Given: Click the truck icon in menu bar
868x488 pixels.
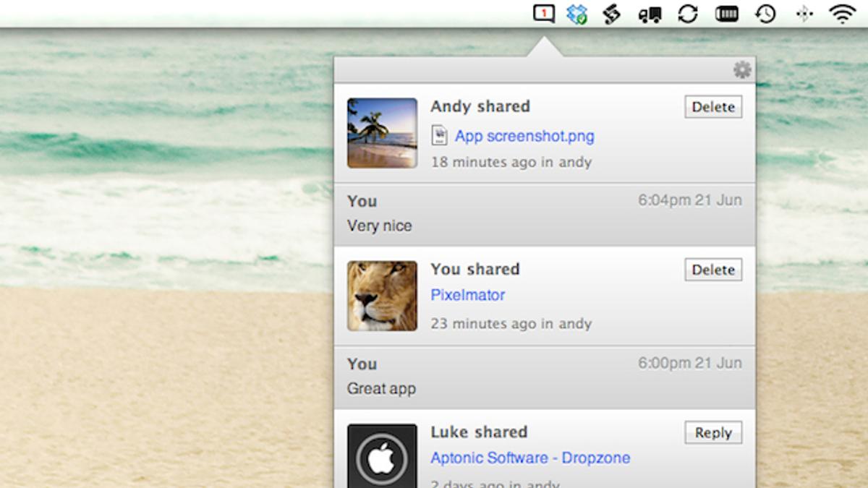Looking at the screenshot, I should [x=650, y=14].
